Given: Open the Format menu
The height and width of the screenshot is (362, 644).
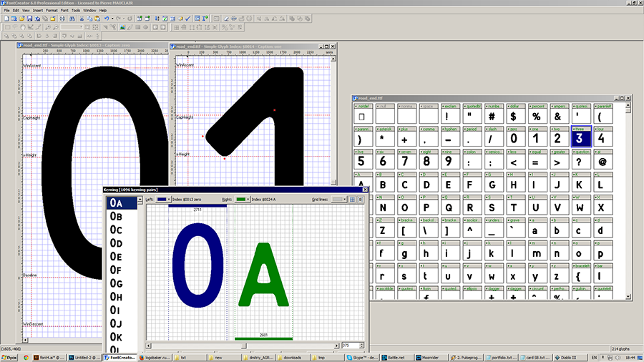Looking at the screenshot, I should pyautogui.click(x=52, y=11).
